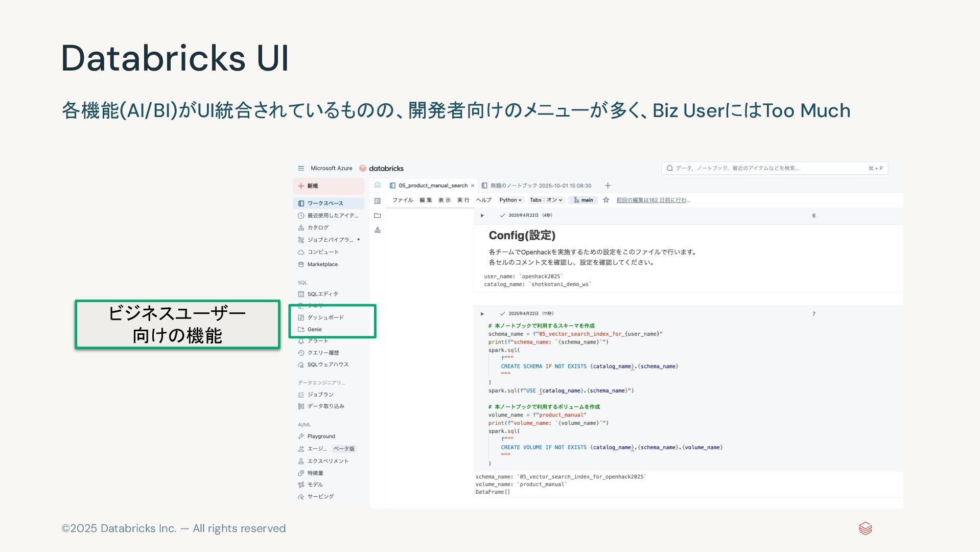980x552 pixels.
Task: Click cell number 6 label
Action: click(814, 216)
